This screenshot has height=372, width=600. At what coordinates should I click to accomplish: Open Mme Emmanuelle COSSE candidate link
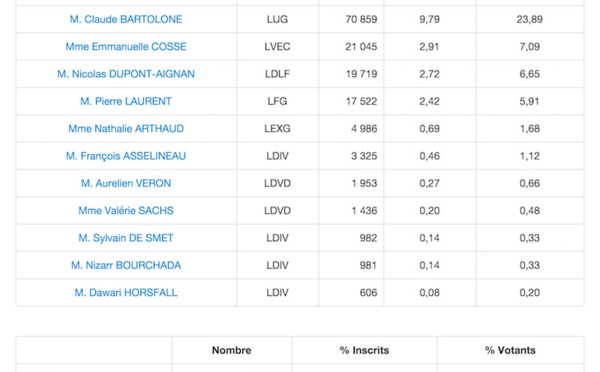[126, 47]
